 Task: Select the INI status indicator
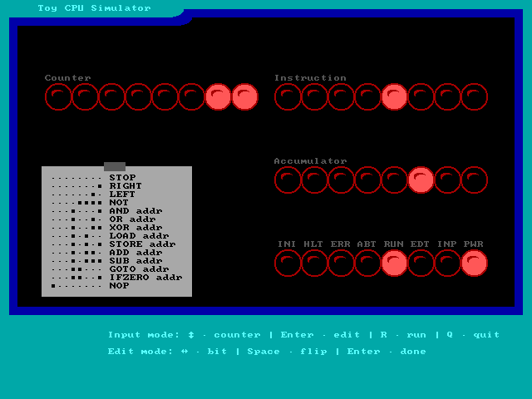tap(288, 264)
